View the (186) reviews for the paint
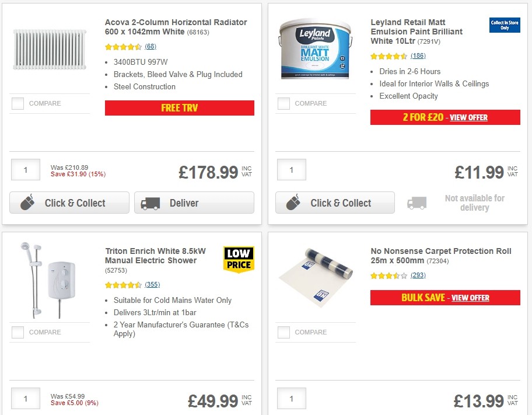 tap(417, 56)
